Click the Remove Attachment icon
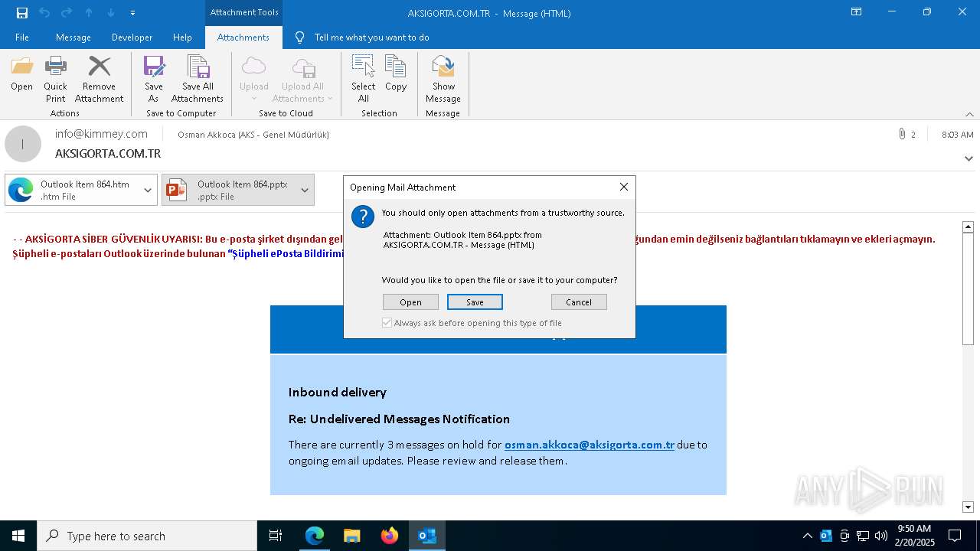 [99, 79]
